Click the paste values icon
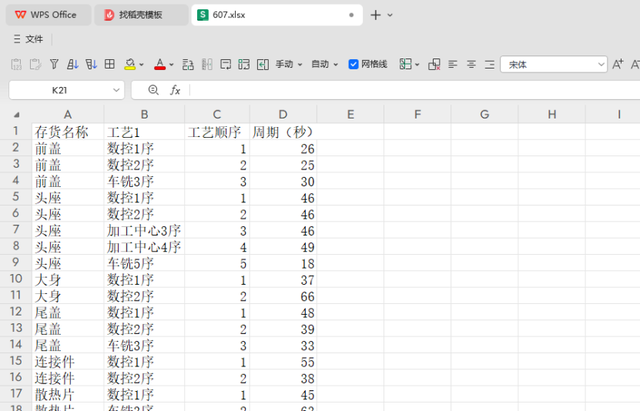The height and width of the screenshot is (411, 640). [16, 64]
